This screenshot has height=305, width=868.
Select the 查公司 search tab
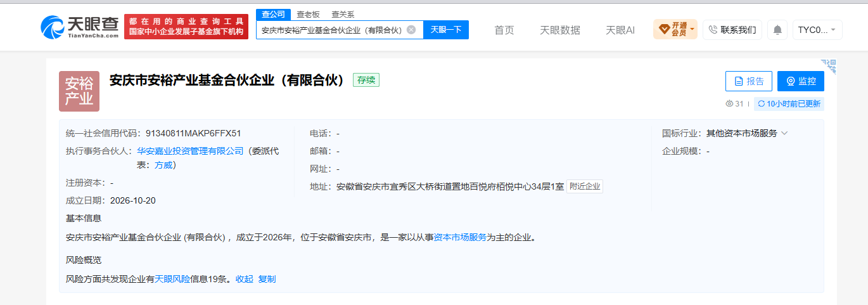click(273, 15)
